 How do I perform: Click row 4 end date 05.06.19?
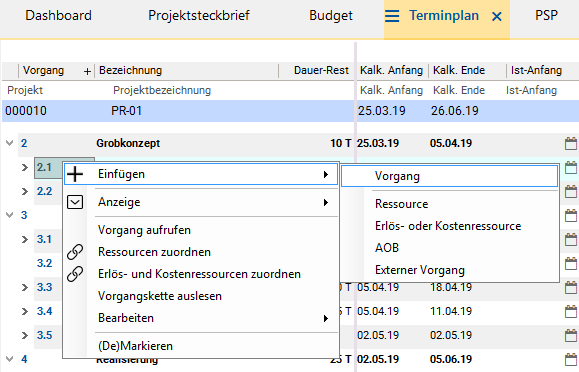pyautogui.click(x=451, y=359)
